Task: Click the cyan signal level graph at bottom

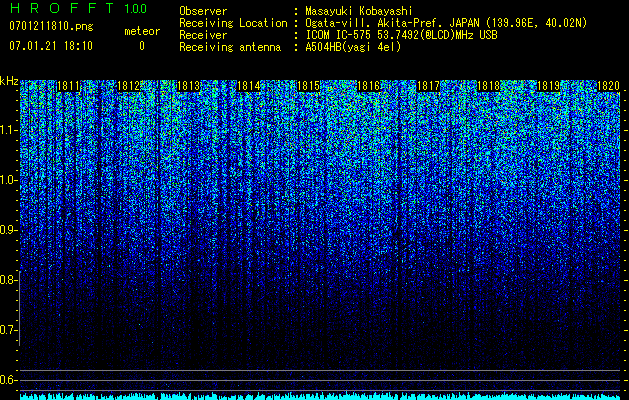Action: (x=320, y=396)
